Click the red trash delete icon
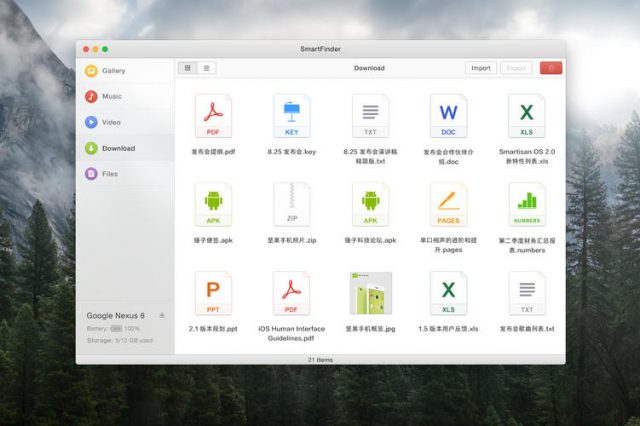 [550, 68]
